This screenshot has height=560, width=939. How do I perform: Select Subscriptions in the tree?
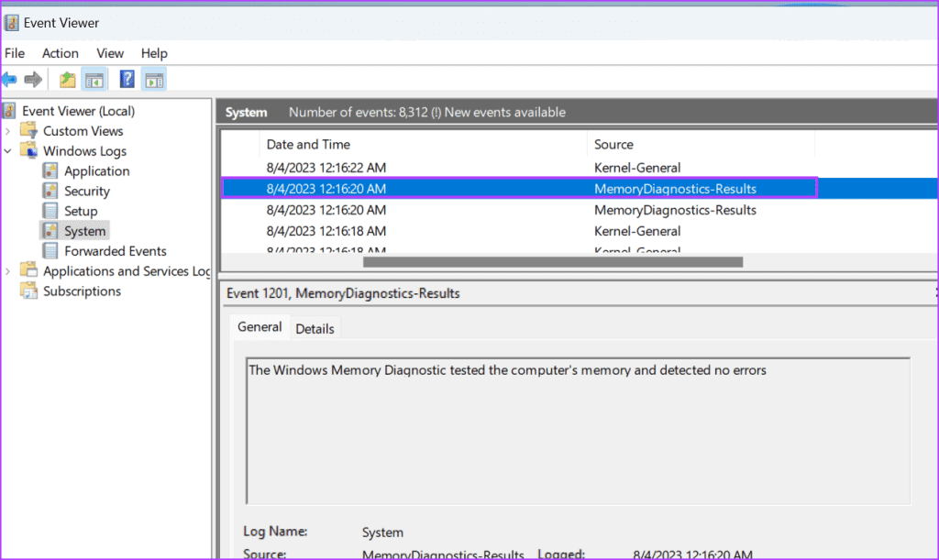pos(82,291)
